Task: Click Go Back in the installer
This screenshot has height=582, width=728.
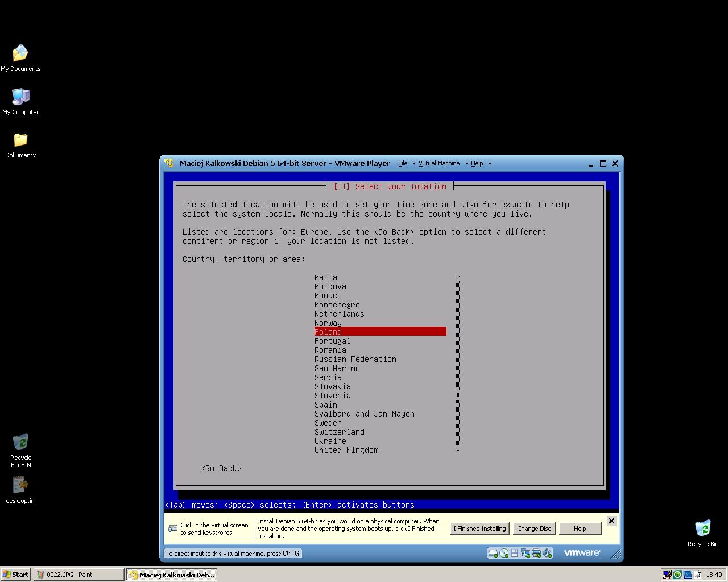Action: click(221, 468)
